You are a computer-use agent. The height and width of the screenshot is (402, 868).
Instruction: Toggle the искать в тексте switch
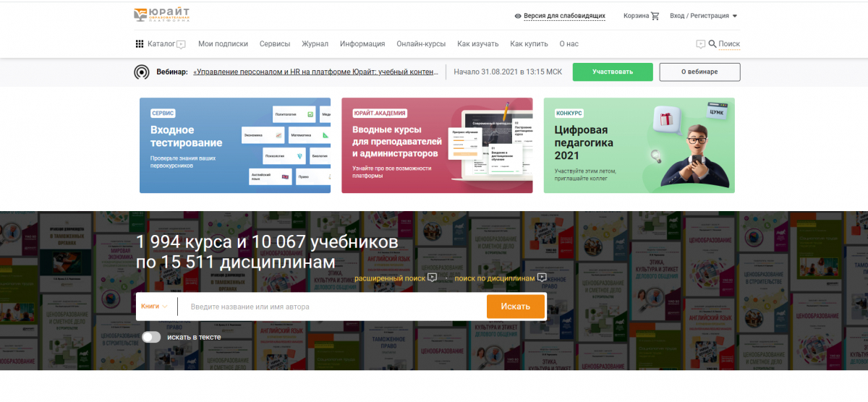(151, 337)
